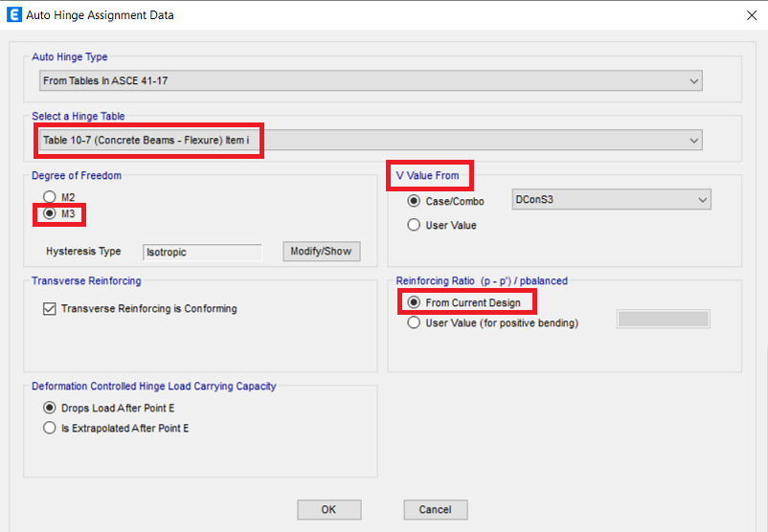
Task: Enable Is Extrapolated After Point E
Action: [x=50, y=429]
